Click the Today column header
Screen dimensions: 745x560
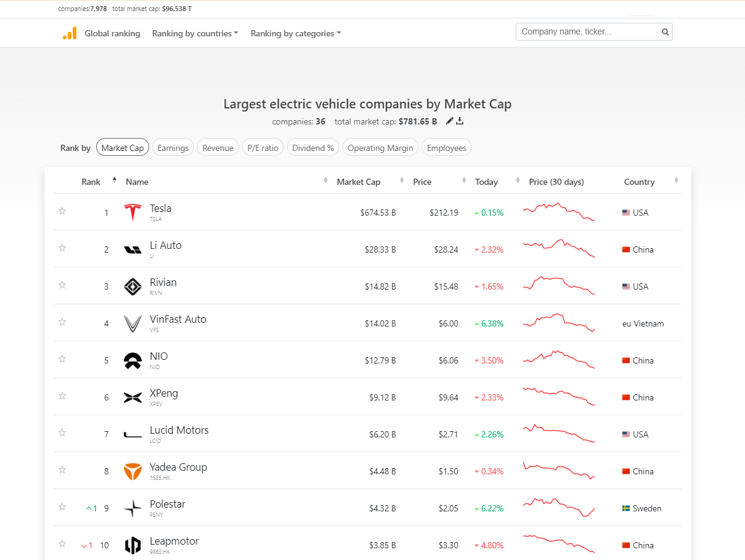[487, 182]
